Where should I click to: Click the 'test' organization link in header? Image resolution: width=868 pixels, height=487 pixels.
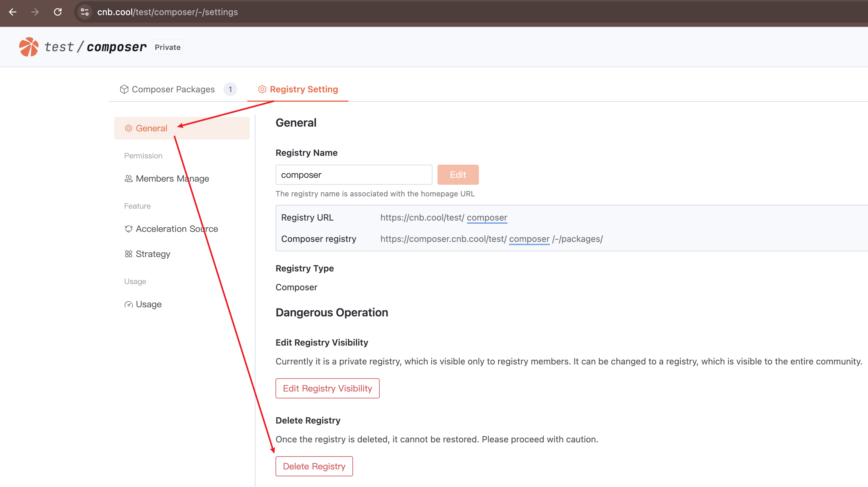coord(59,47)
